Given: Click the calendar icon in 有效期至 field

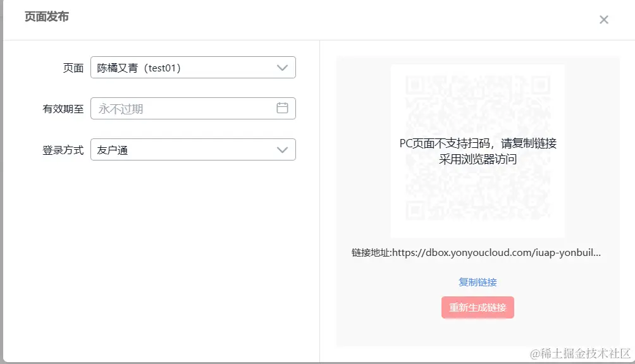Looking at the screenshot, I should 282,108.
